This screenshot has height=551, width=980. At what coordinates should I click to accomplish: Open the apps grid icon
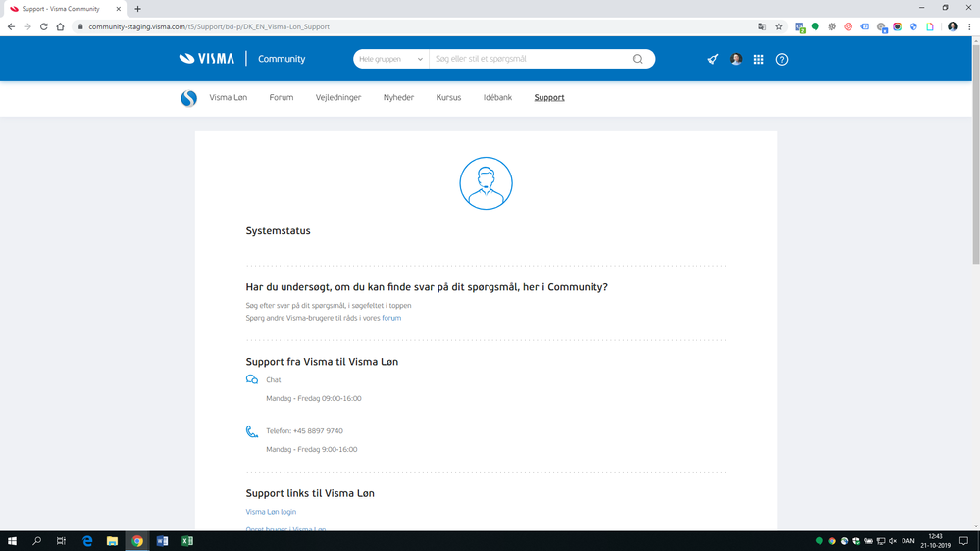758,59
